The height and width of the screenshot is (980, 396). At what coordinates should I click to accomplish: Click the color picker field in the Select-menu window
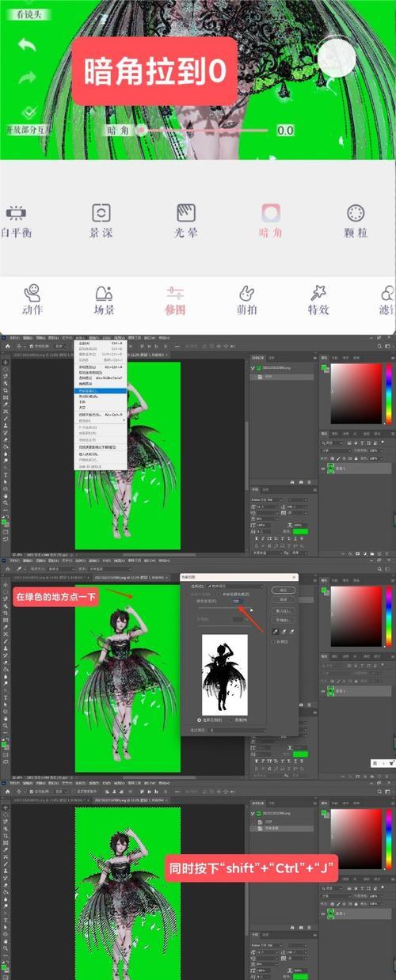pyautogui.click(x=356, y=394)
